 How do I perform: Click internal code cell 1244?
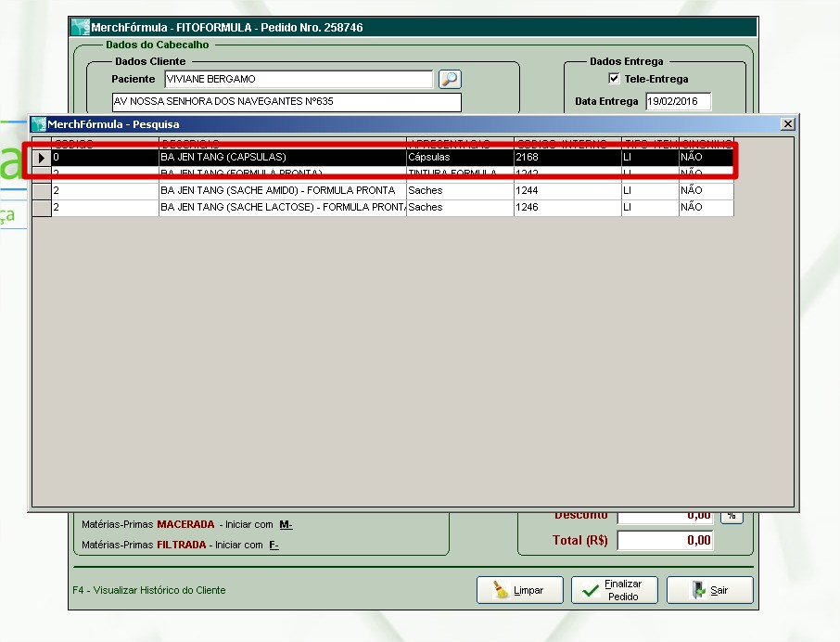(x=566, y=190)
